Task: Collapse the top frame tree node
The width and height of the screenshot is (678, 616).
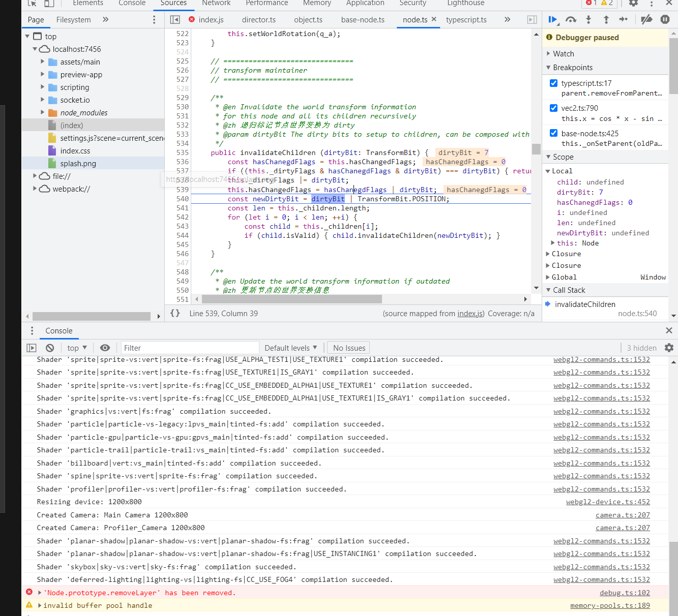Action: pos(27,36)
